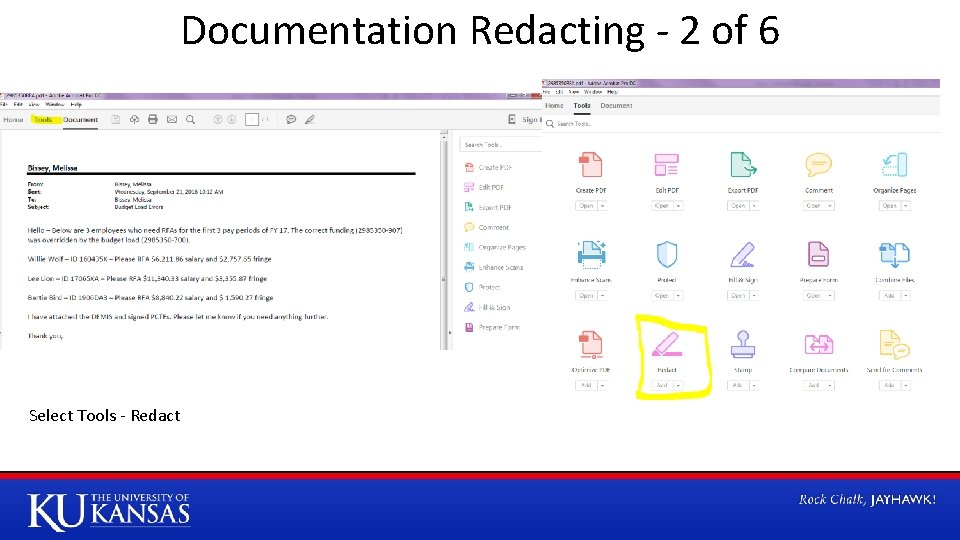Image resolution: width=960 pixels, height=540 pixels.
Task: Expand the dropdown arrow under Export PDF
Action: 754,206
